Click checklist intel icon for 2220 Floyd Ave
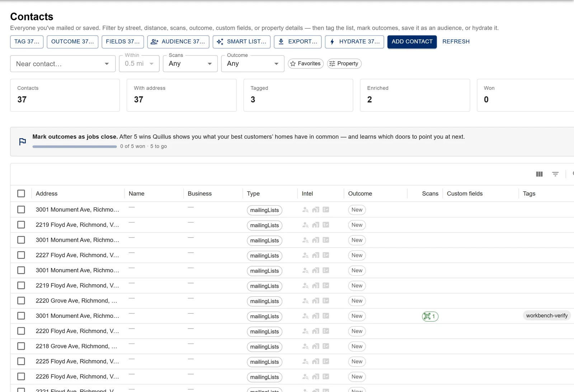The image size is (574, 392). click(326, 331)
